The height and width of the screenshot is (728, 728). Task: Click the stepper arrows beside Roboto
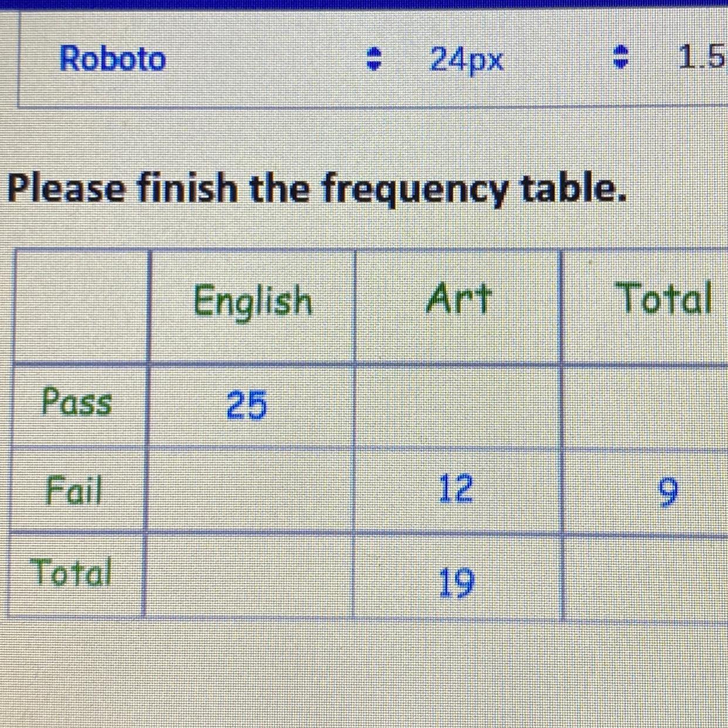375,57
